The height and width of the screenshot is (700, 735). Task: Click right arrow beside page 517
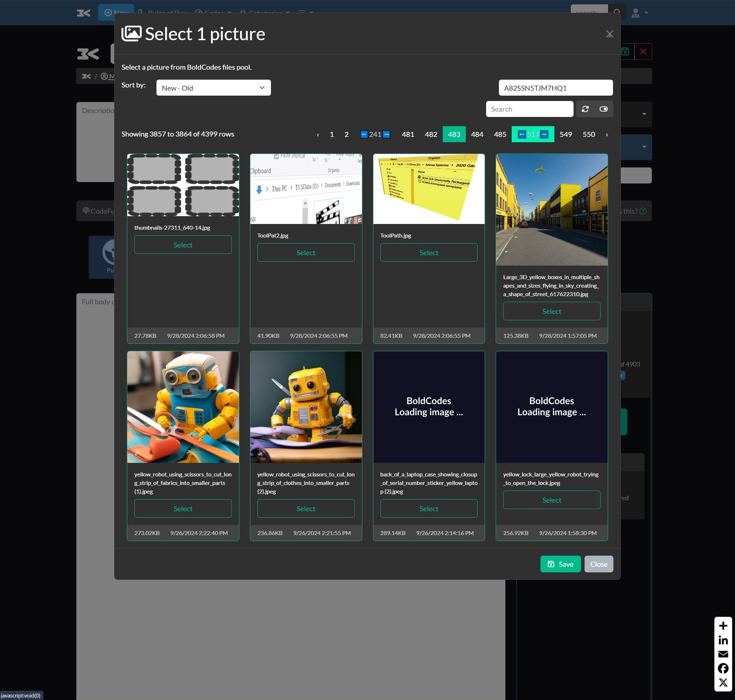point(544,134)
